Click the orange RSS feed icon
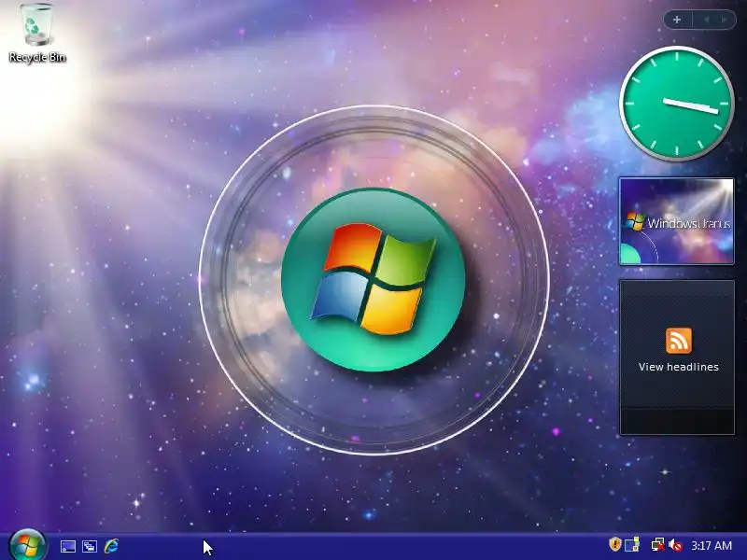 [x=679, y=341]
